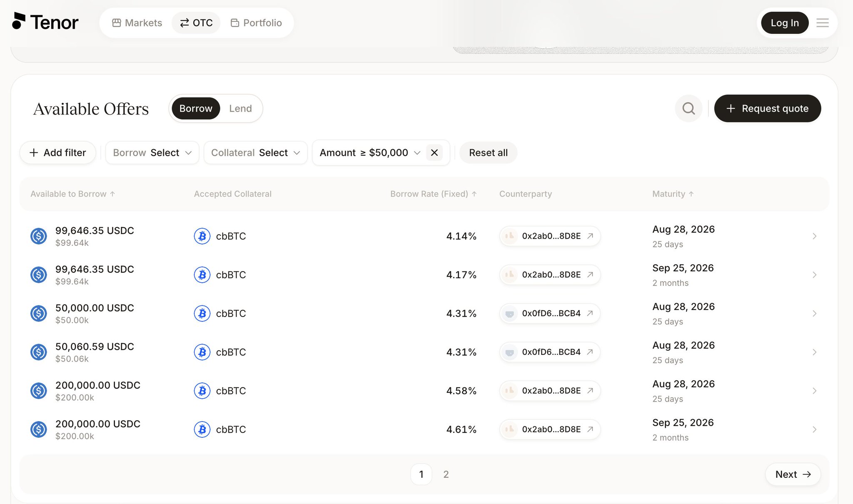853x504 pixels.
Task: Click the Reset all button
Action: point(488,153)
